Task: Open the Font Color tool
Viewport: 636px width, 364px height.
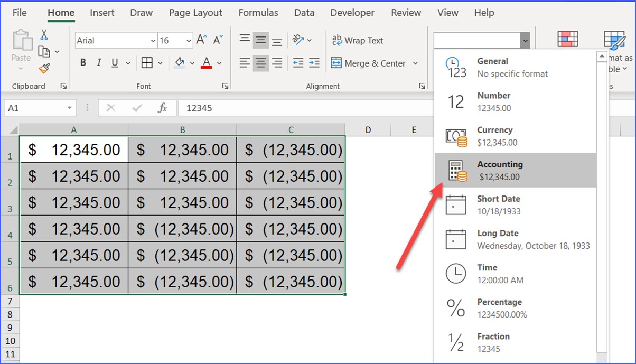Action: [206, 62]
